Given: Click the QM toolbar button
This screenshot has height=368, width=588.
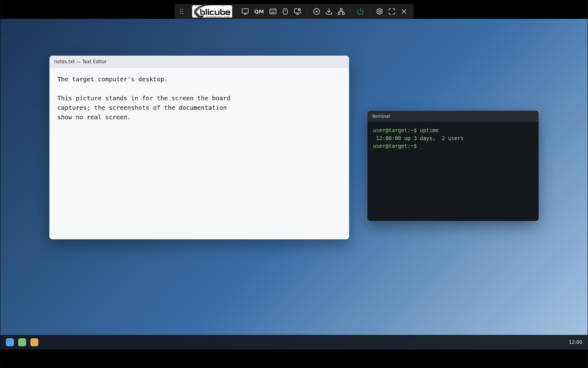Looking at the screenshot, I should pyautogui.click(x=259, y=11).
